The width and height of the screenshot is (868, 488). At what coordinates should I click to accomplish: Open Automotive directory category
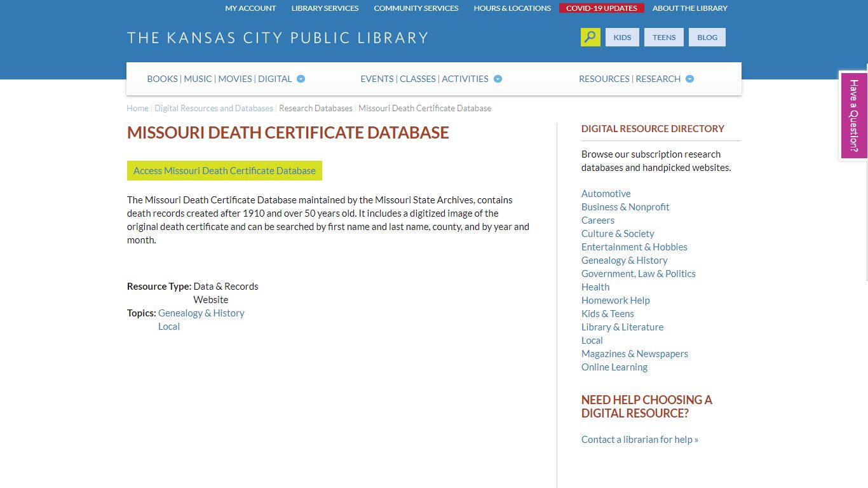606,194
